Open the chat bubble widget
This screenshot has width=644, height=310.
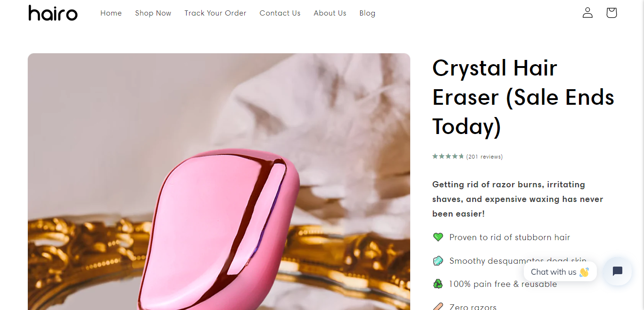click(x=618, y=271)
